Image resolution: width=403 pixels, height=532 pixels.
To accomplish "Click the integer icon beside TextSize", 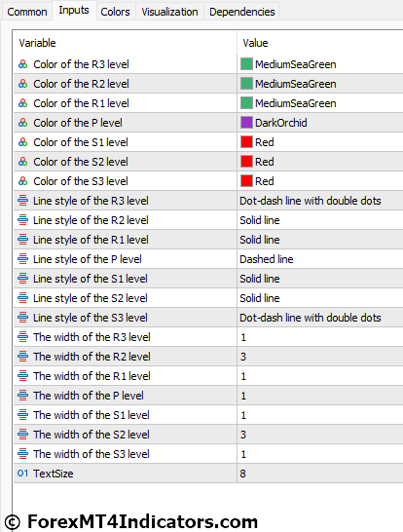I will 22,474.
